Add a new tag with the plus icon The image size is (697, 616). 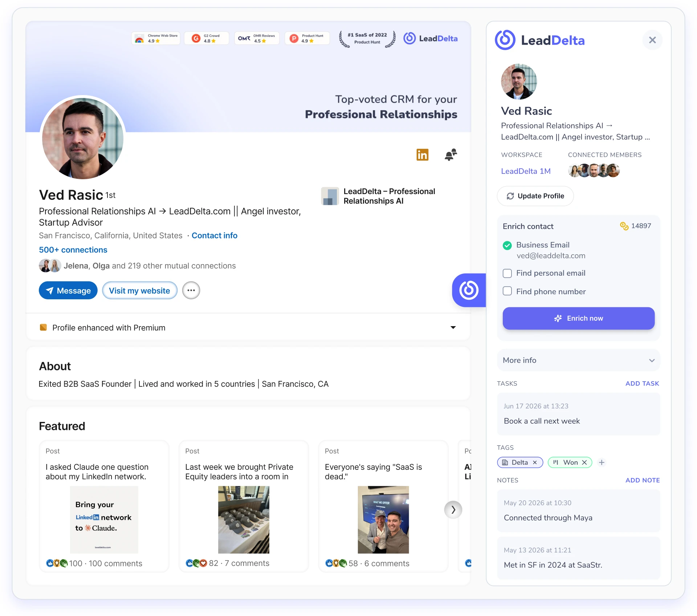click(602, 462)
